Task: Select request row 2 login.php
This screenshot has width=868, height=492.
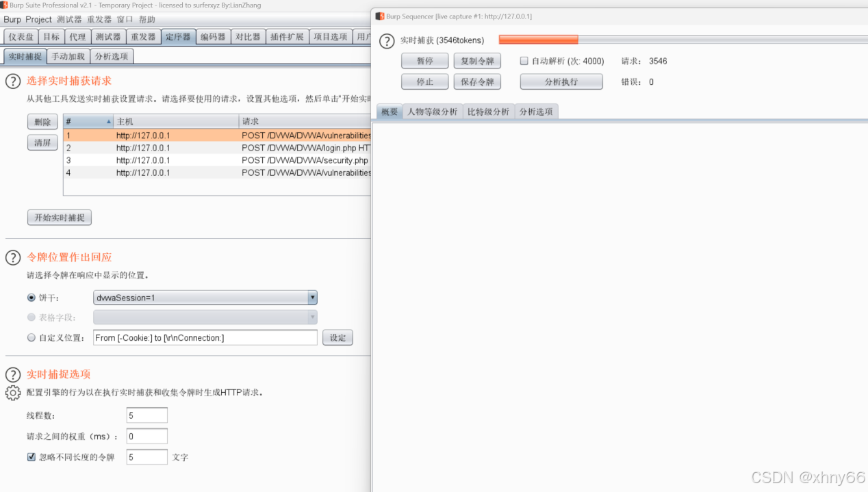Action: [x=217, y=148]
